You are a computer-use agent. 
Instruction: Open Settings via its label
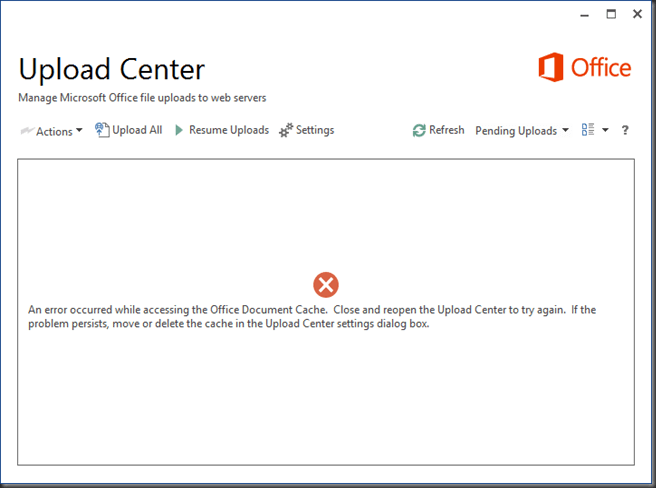click(315, 130)
